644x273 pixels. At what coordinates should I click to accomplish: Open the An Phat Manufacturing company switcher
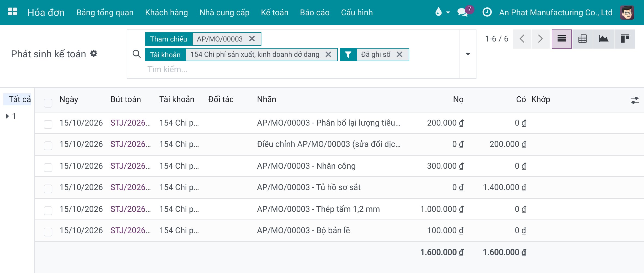coord(556,13)
